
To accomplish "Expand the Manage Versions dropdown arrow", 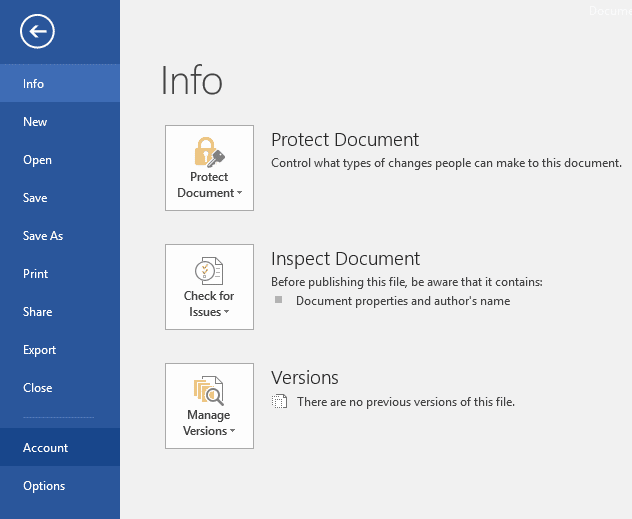I will click(x=233, y=431).
